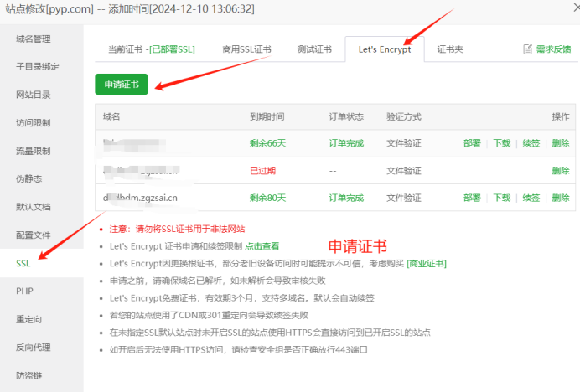Click the 需求反馈 feedback edit icon
Image resolution: width=580 pixels, height=392 pixels.
tap(528, 49)
